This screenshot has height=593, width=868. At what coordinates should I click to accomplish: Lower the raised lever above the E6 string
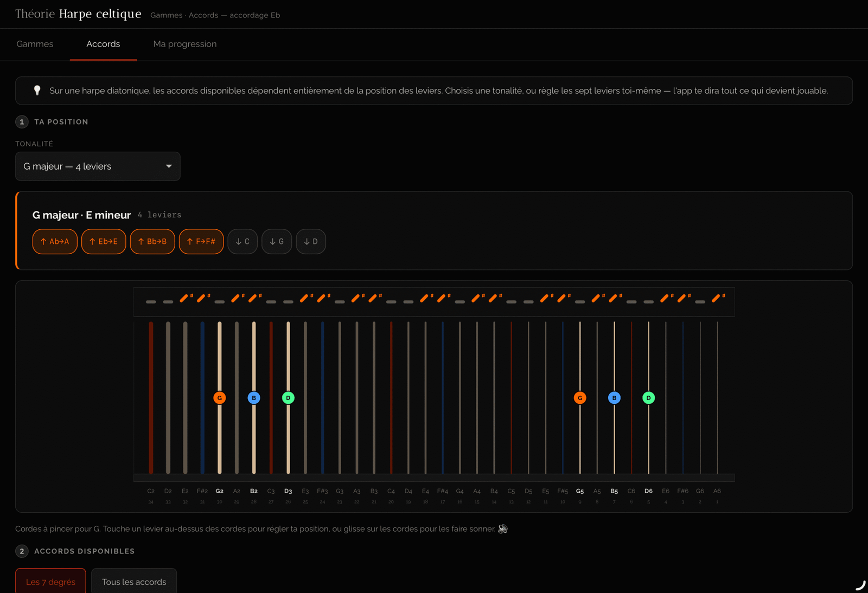[666, 298]
